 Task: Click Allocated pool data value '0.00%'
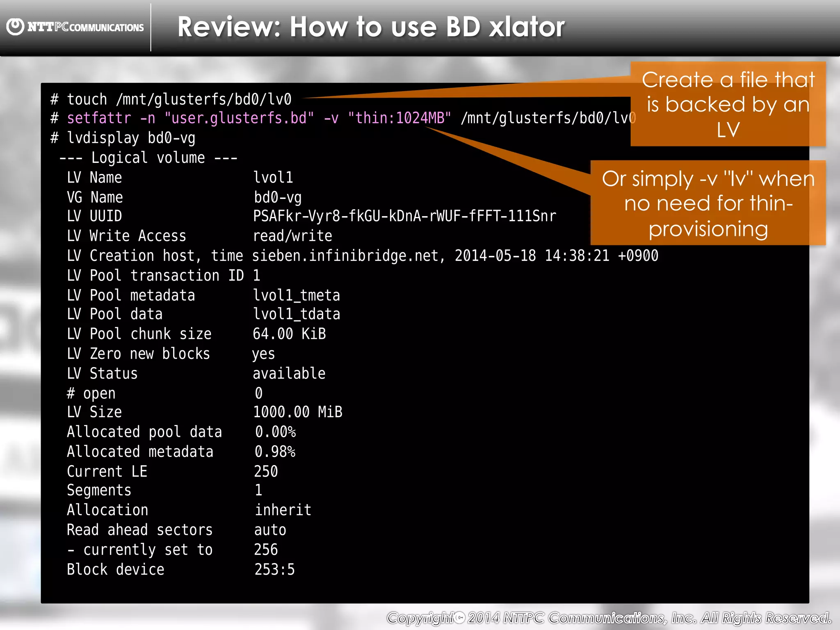pyautogui.click(x=275, y=432)
